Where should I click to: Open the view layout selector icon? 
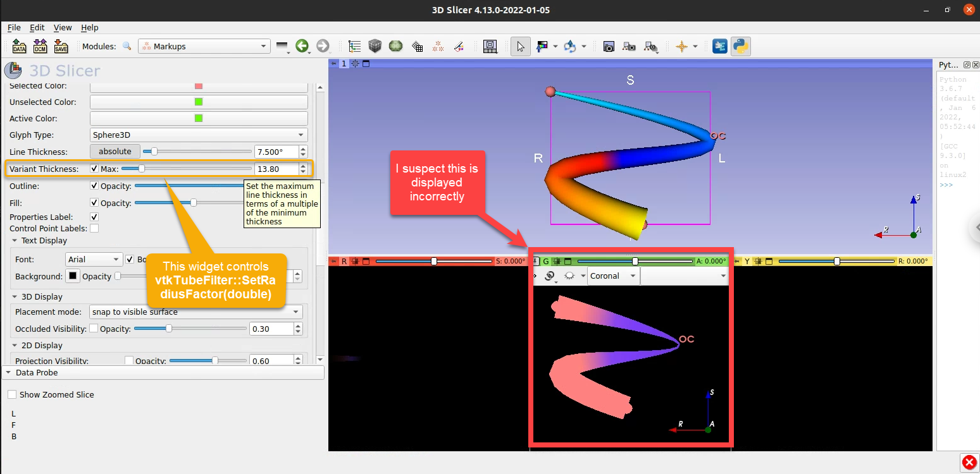coord(490,46)
